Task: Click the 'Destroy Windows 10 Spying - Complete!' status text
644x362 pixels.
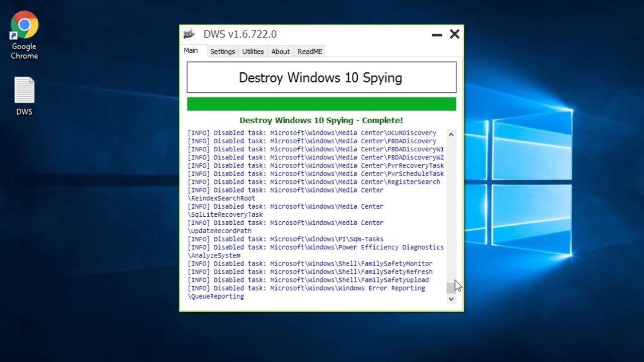Action: tap(321, 121)
